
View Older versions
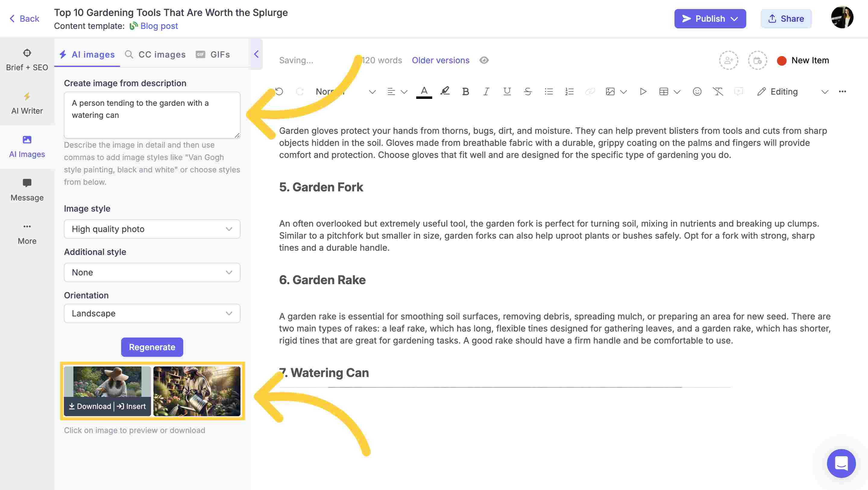pos(440,60)
